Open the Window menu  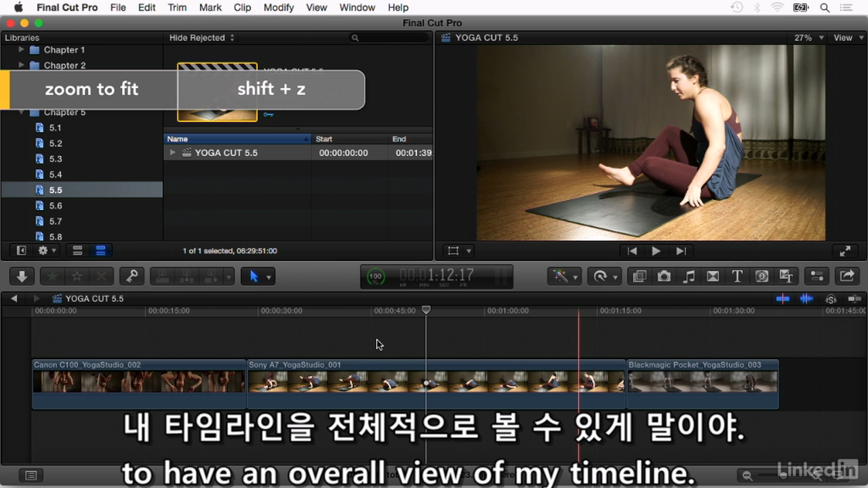pos(357,7)
